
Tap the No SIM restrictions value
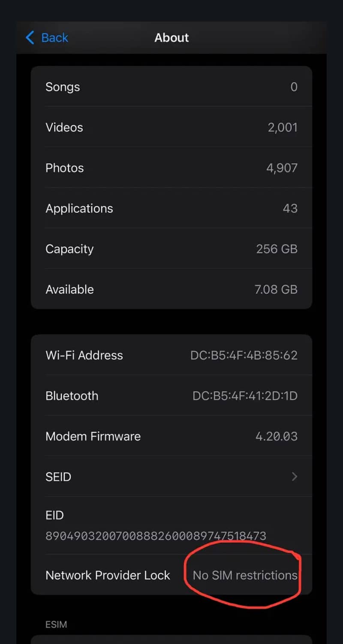pos(245,575)
